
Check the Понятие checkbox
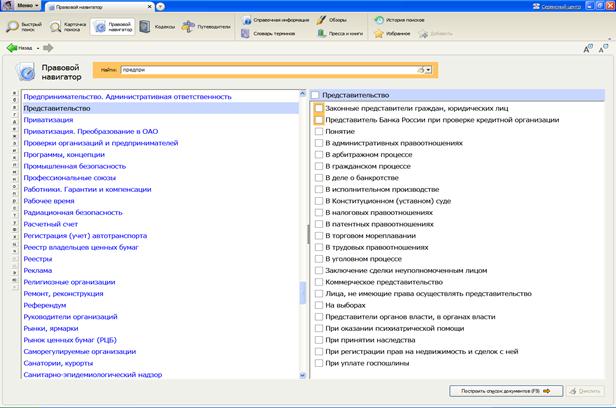pos(319,131)
